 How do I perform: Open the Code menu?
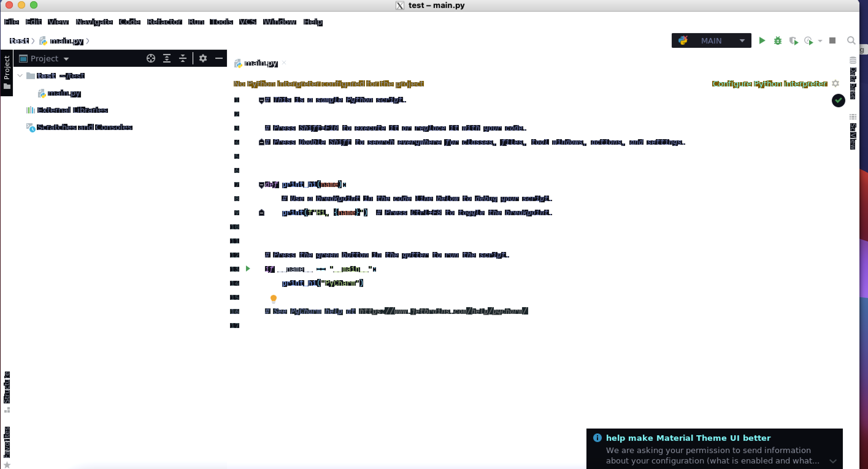[x=129, y=21]
